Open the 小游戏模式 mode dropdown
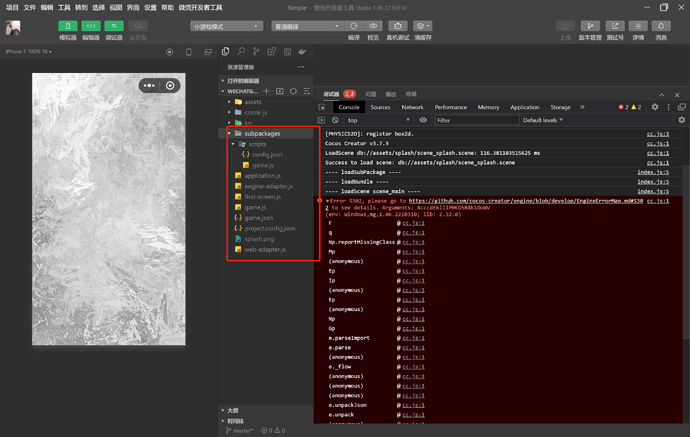690x437 pixels. 227,26
